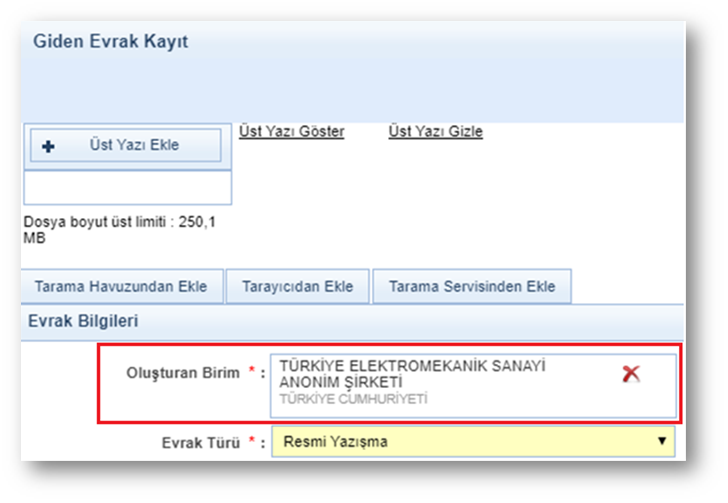Click the plus icon on Üst Yazı Ekle
This screenshot has width=728, height=503.
[x=48, y=146]
